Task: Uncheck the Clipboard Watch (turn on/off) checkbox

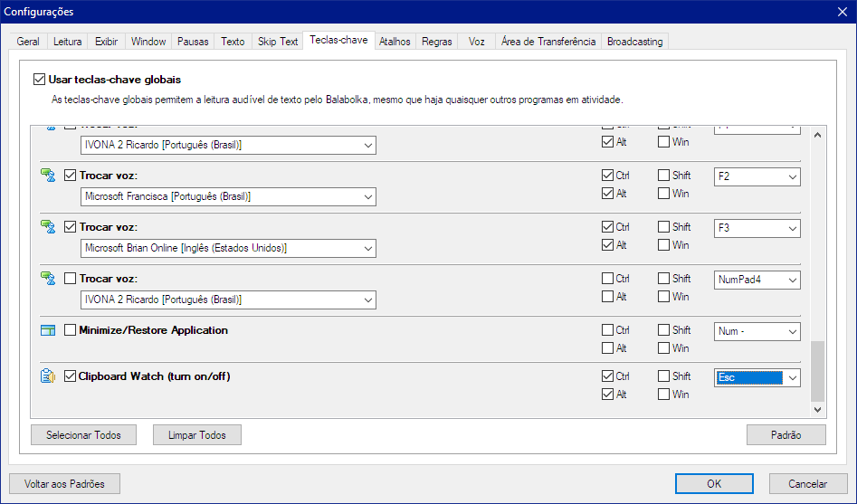Action: tap(71, 376)
